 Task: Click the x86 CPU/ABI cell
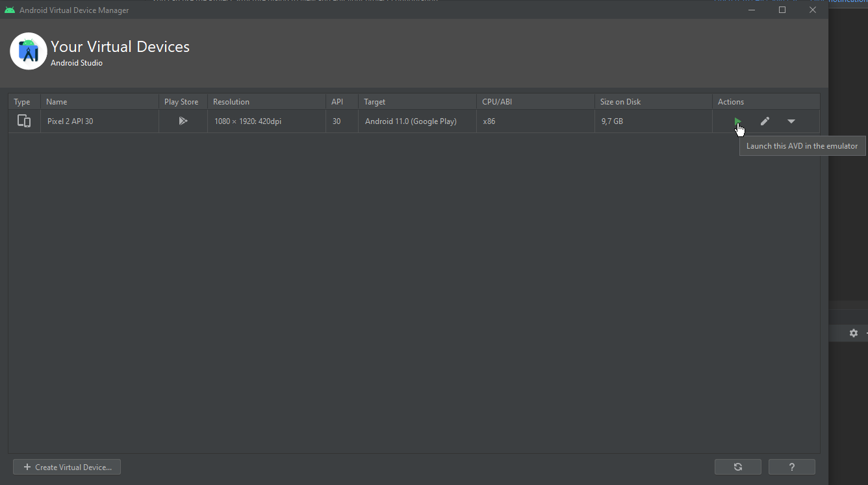coord(536,121)
